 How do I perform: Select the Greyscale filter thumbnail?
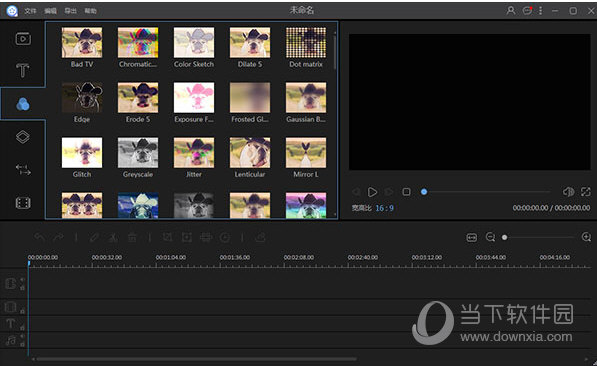pos(138,153)
